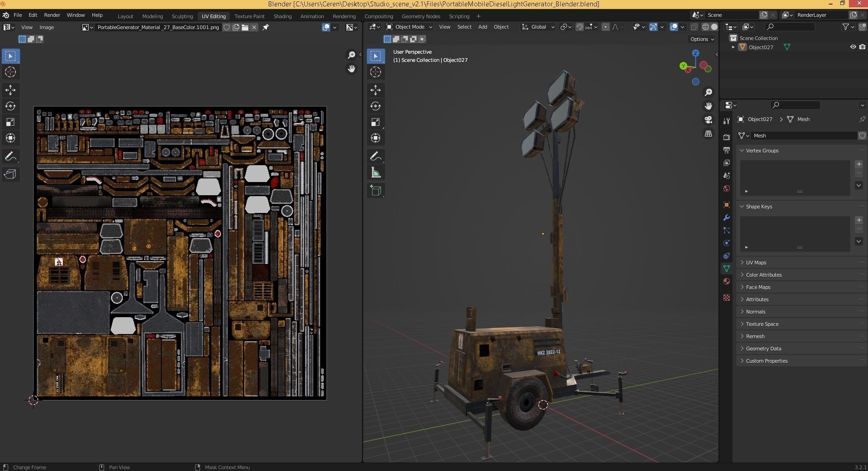This screenshot has width=868, height=471.
Task: Open the Object Data properties green triangle tab
Action: 726,268
